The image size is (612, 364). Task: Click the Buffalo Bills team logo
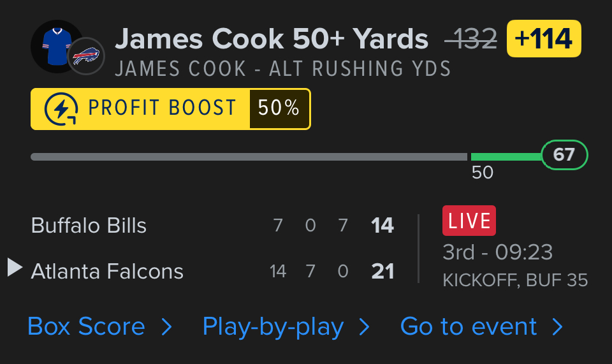pyautogui.click(x=86, y=56)
